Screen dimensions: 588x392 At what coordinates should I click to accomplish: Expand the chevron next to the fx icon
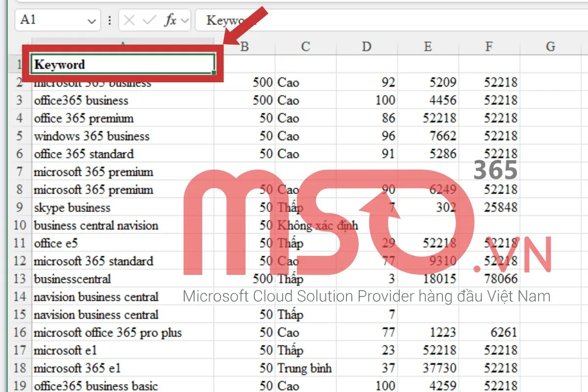185,21
